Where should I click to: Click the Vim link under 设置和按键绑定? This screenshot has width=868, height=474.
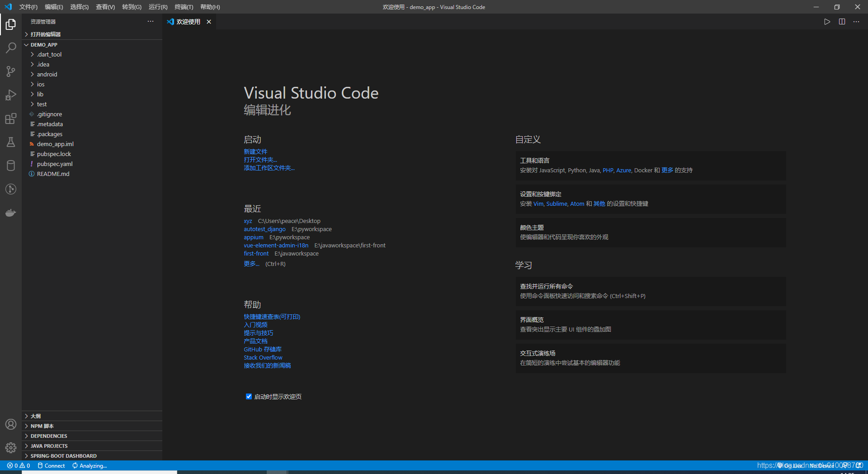538,204
